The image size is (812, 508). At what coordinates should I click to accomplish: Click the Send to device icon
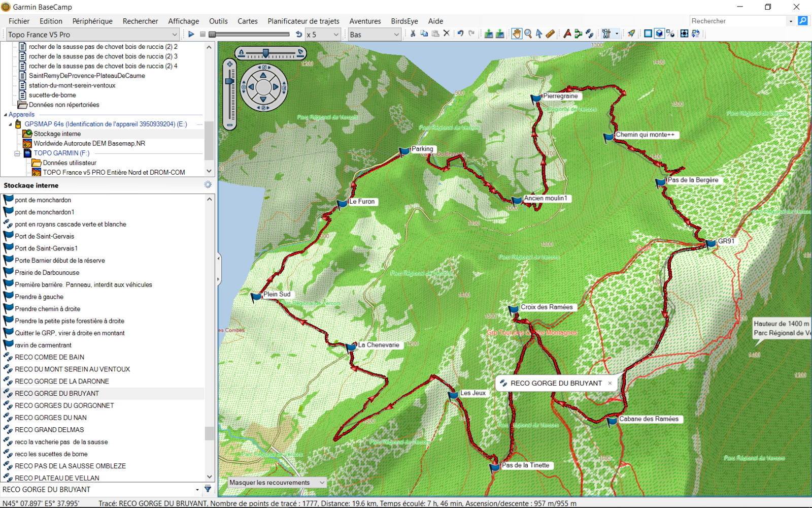pos(488,34)
